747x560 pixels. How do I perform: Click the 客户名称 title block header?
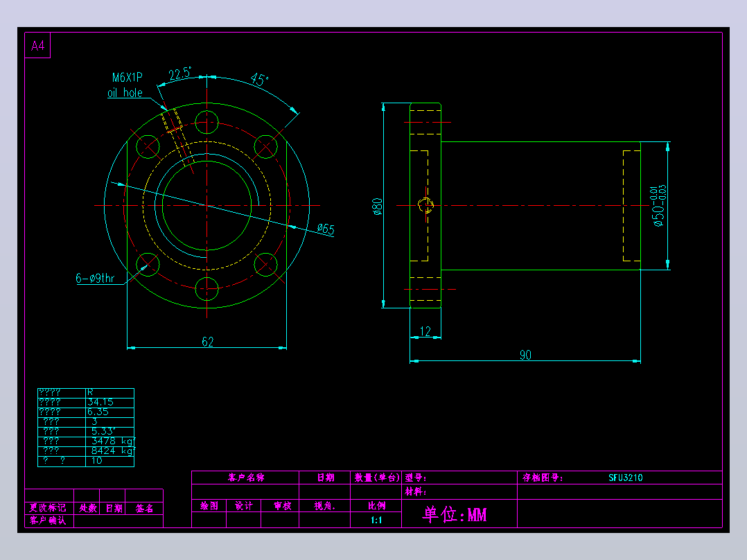tap(246, 478)
